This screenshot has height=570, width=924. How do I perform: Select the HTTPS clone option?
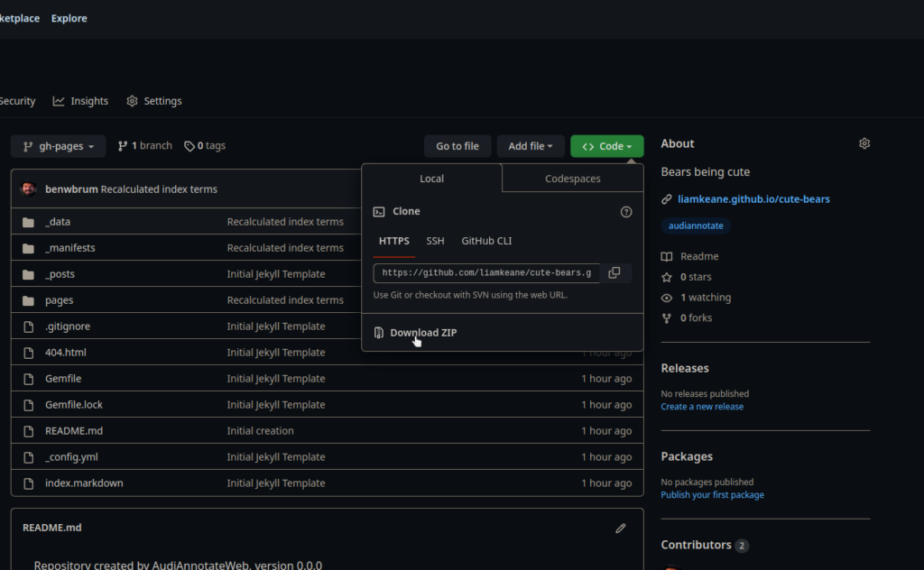(393, 241)
